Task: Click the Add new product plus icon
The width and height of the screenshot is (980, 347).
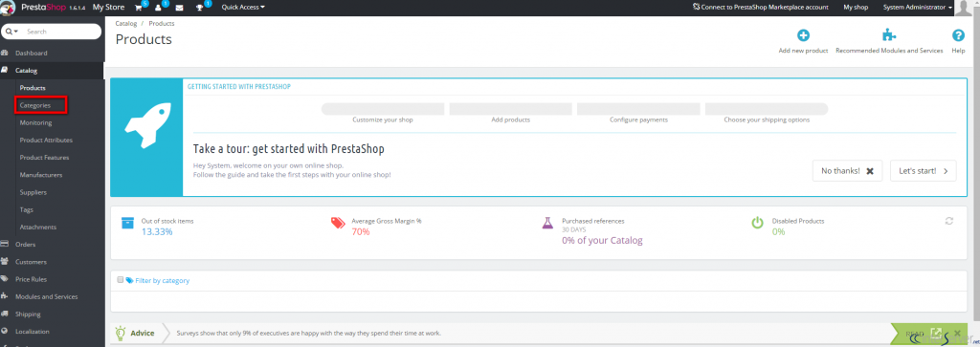Action: pyautogui.click(x=803, y=35)
